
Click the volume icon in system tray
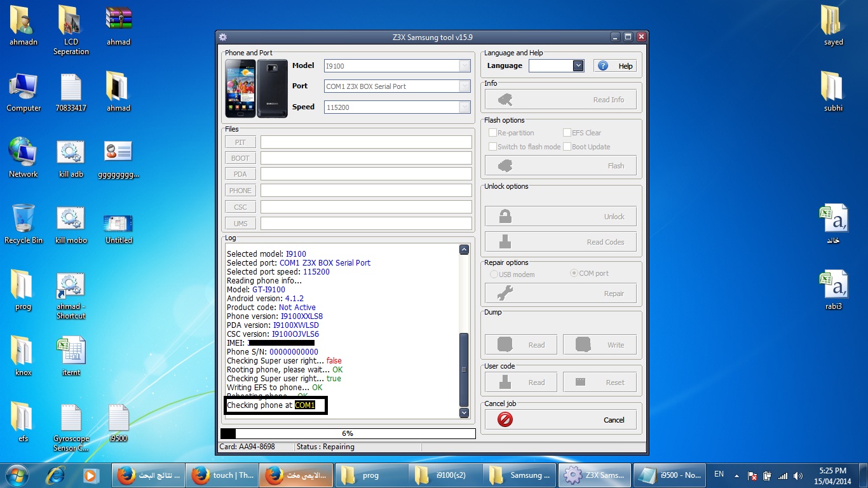[798, 475]
